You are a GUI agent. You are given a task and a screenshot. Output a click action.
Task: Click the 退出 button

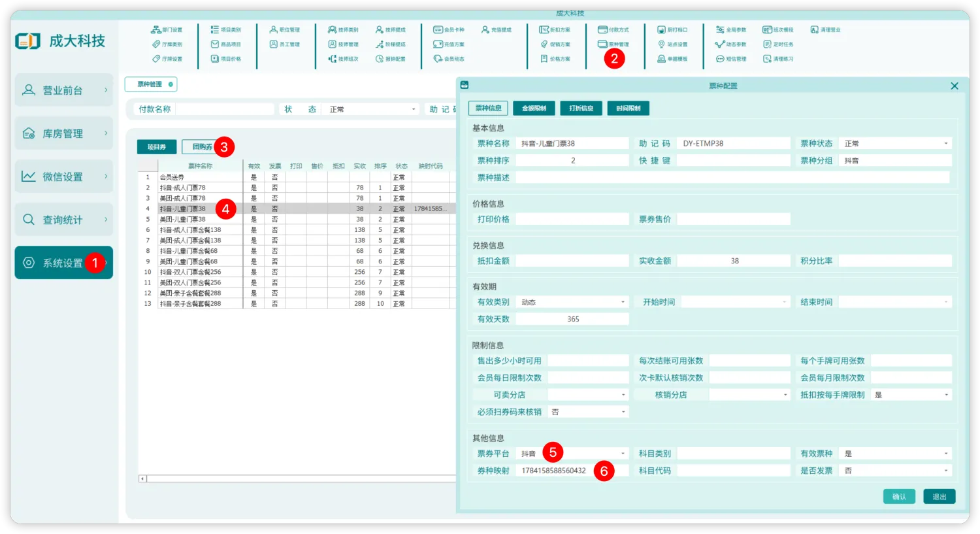939,497
